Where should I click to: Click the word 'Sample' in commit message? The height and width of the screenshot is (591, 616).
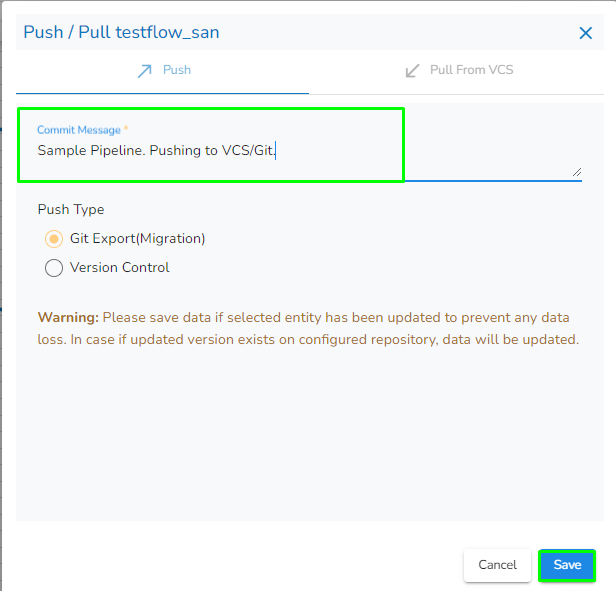[61, 151]
